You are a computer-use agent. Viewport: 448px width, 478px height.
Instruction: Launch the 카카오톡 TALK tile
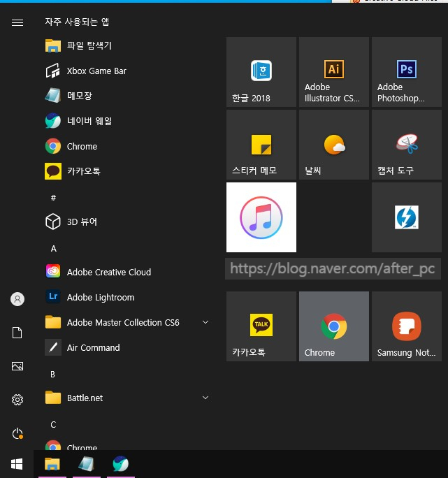(261, 326)
